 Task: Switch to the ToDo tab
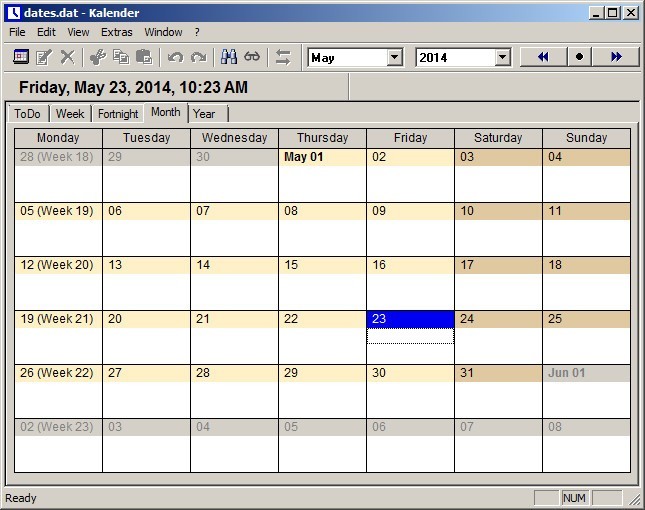coord(28,114)
